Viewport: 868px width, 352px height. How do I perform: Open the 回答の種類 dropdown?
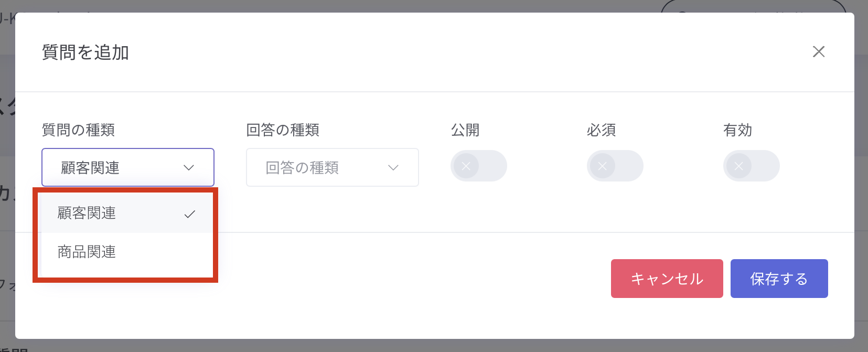click(x=332, y=168)
